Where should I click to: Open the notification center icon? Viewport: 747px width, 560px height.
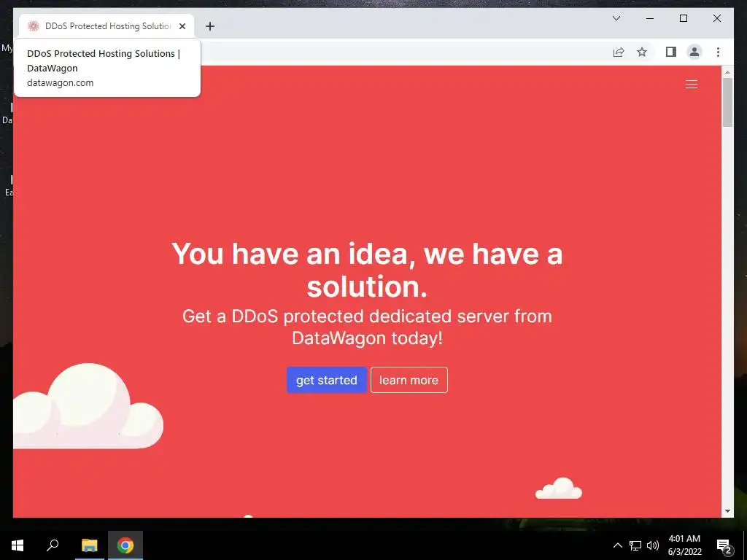[x=724, y=545]
